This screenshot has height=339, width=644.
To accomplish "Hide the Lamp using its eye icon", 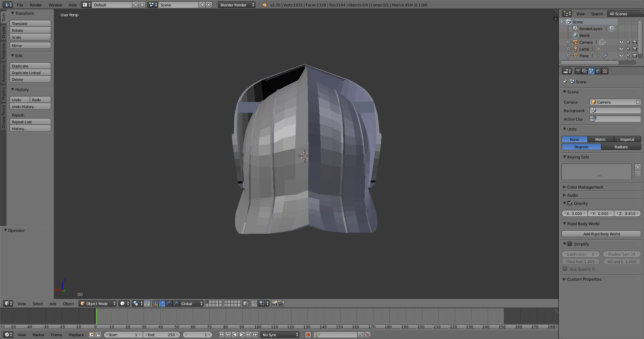I will tap(621, 49).
